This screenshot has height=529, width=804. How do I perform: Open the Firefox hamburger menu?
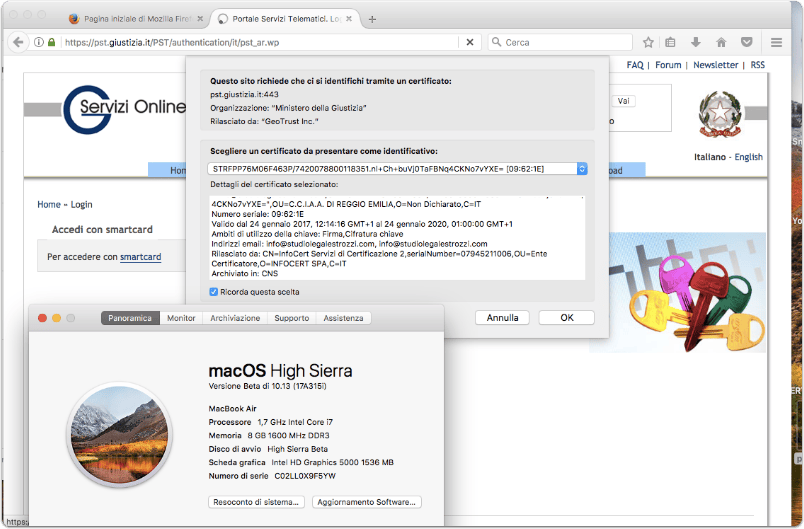[776, 42]
